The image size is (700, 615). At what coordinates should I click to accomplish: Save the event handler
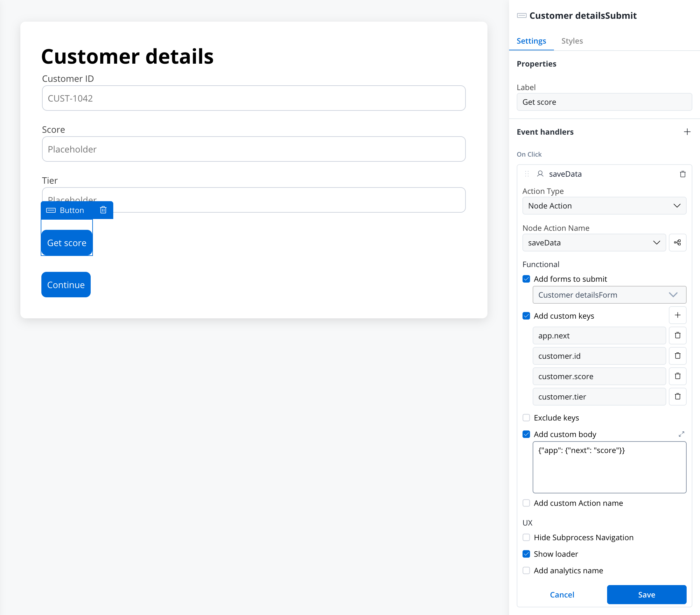pos(647,594)
